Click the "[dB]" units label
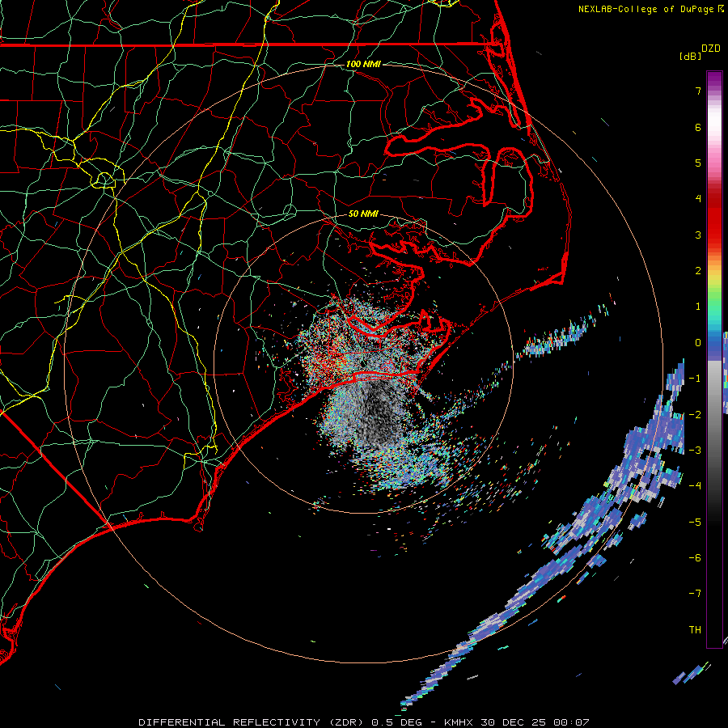This screenshot has width=728, height=728. [690, 56]
